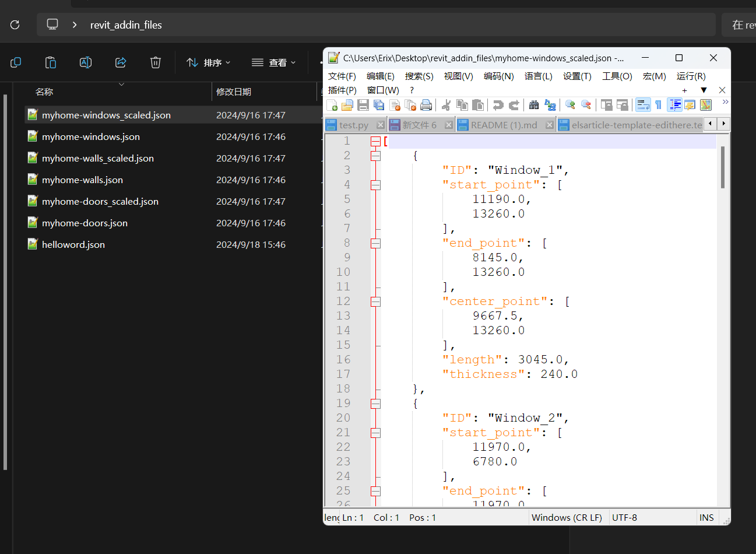Click the Undo arrow icon
The width and height of the screenshot is (756, 554).
click(498, 105)
